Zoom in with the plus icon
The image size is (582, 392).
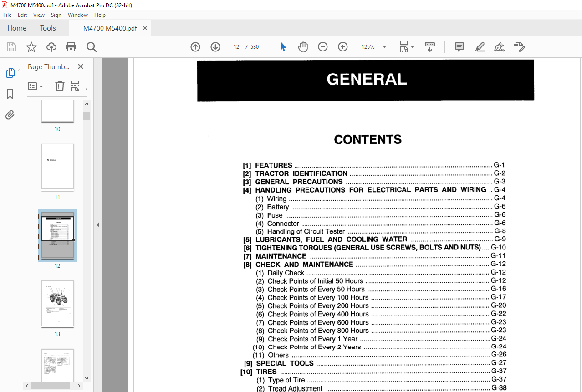(x=343, y=47)
